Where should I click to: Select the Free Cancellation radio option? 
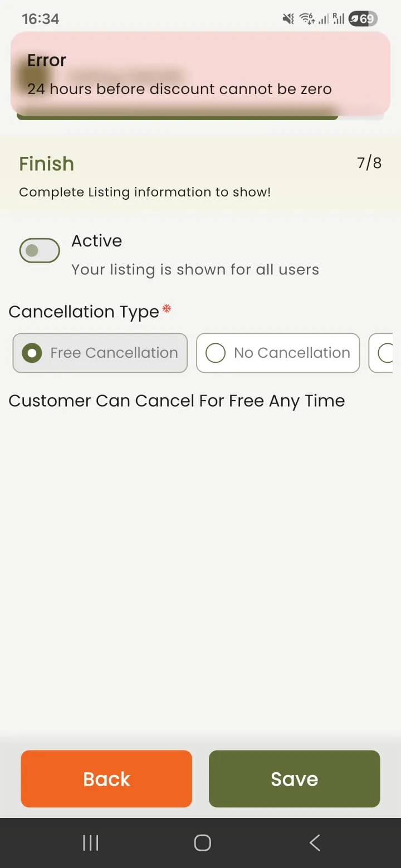point(100,353)
